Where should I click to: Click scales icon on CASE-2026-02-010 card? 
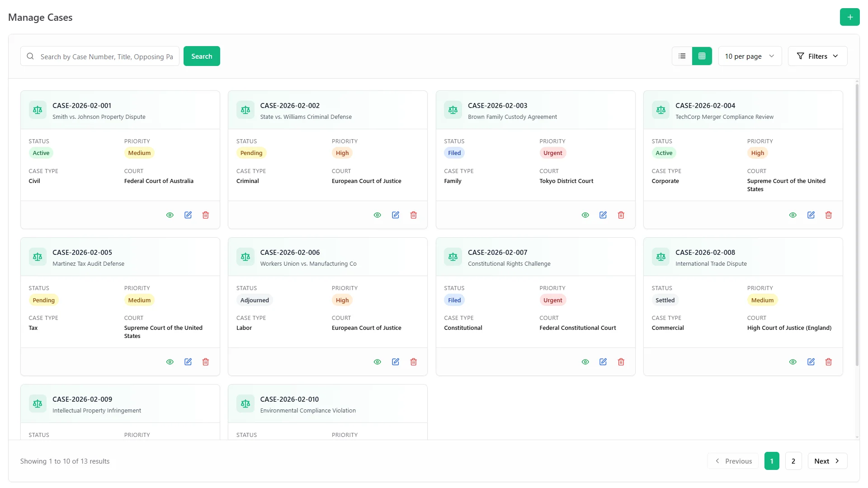click(245, 404)
